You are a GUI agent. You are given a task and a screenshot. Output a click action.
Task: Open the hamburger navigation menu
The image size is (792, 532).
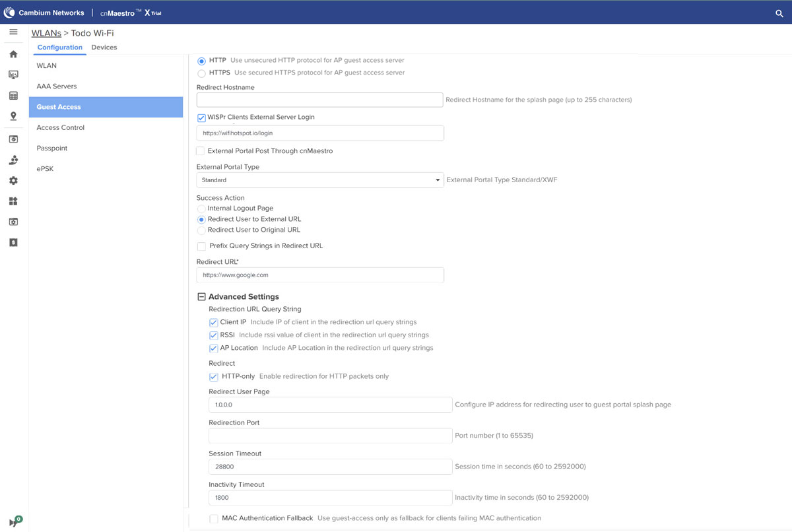pos(13,32)
